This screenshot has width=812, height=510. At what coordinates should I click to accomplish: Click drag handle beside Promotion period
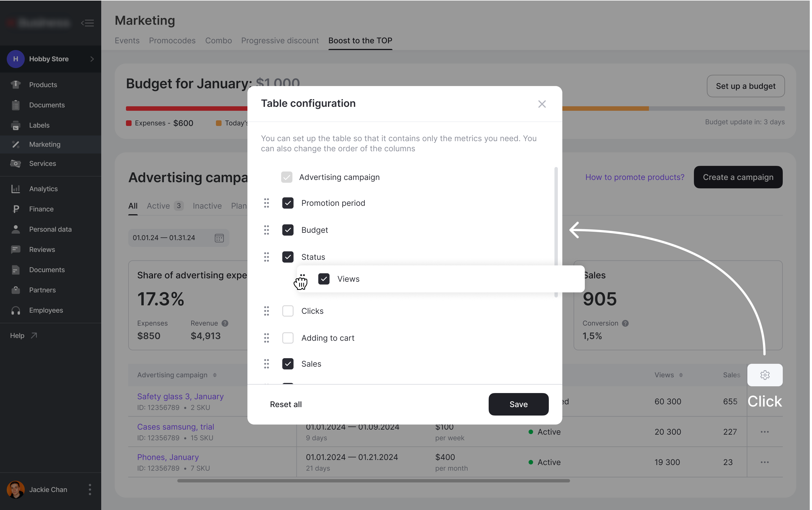pos(266,203)
